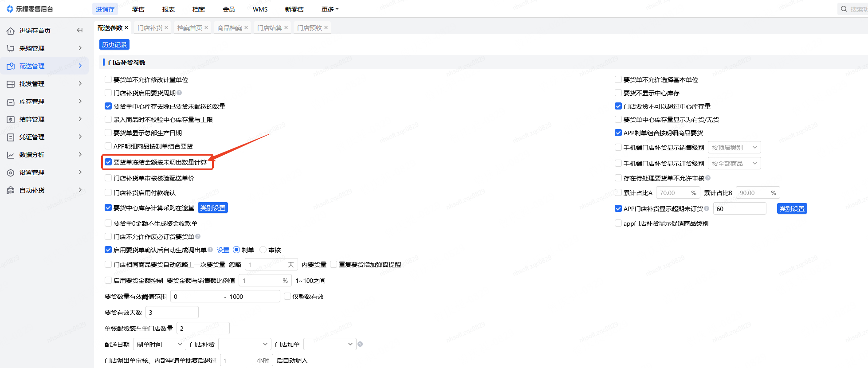
Task: Close the 商品档案 tab
Action: point(246,27)
